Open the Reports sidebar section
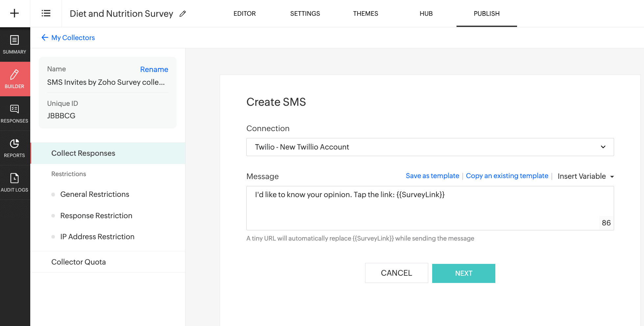The height and width of the screenshot is (326, 644). click(14, 148)
